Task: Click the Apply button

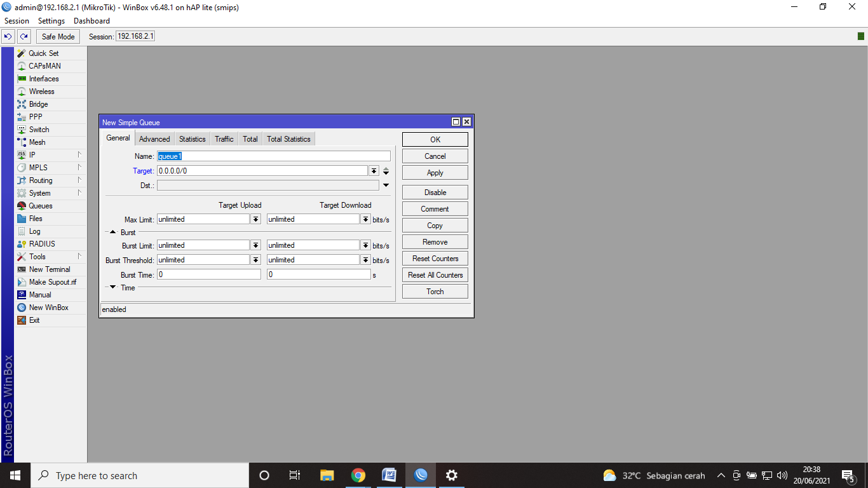Action: pos(435,173)
